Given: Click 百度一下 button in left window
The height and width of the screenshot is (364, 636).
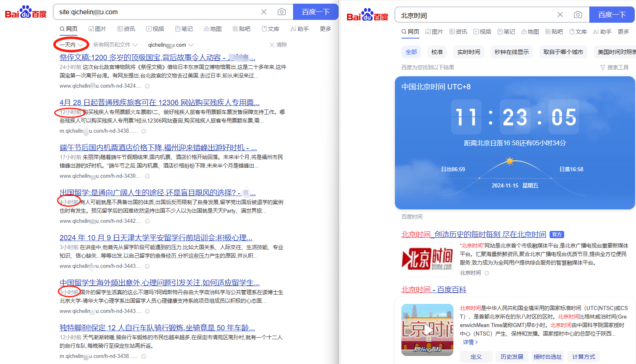Looking at the screenshot, I should tap(315, 12).
